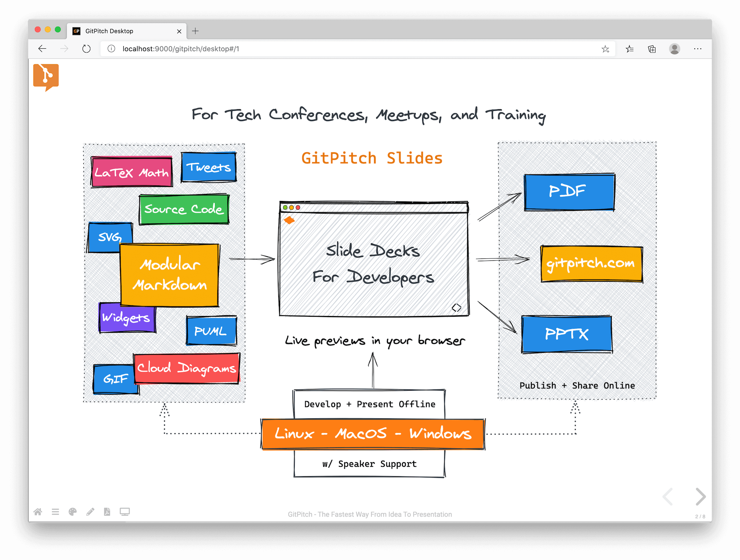Open the slide menu list icon
The image size is (740, 560).
point(55,512)
